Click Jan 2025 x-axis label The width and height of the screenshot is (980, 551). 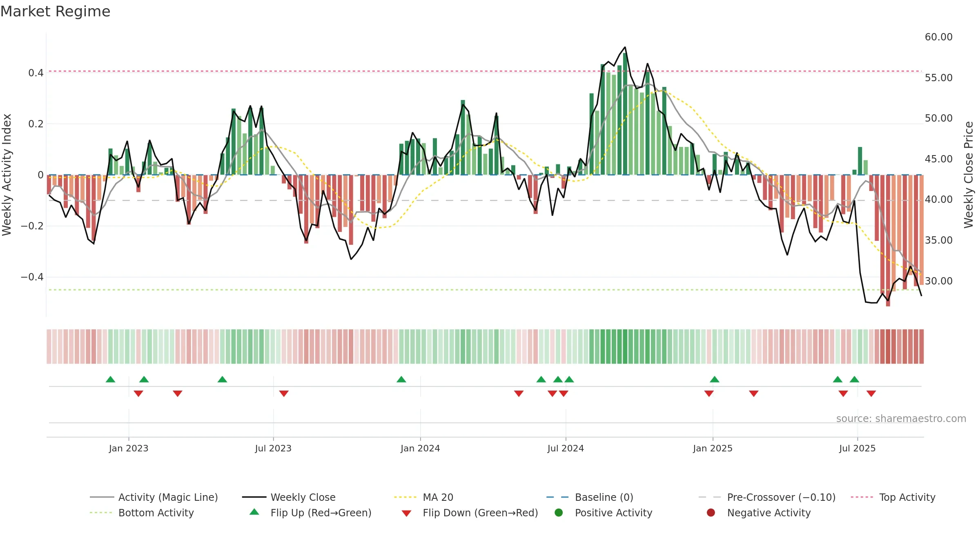pyautogui.click(x=713, y=448)
